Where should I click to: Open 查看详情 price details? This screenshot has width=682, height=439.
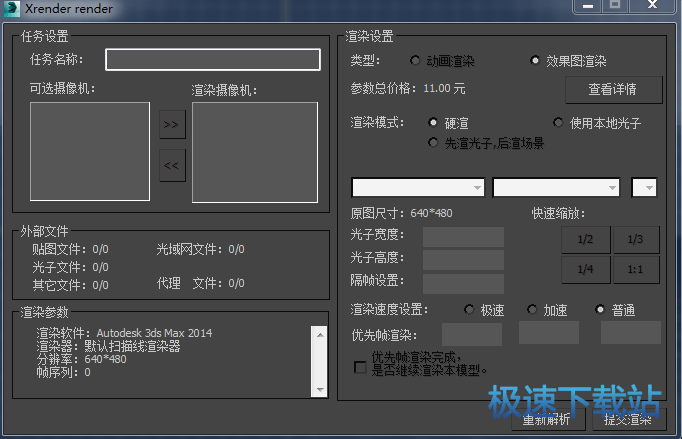[x=613, y=90]
